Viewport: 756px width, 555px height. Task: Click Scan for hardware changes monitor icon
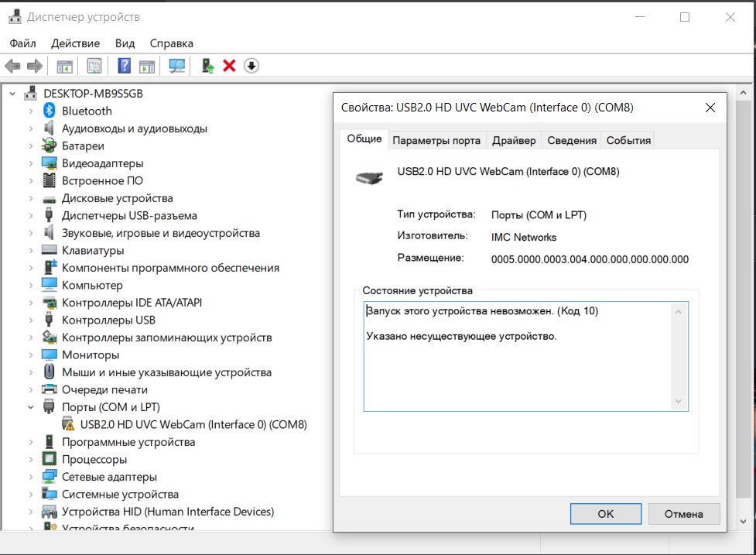(177, 67)
